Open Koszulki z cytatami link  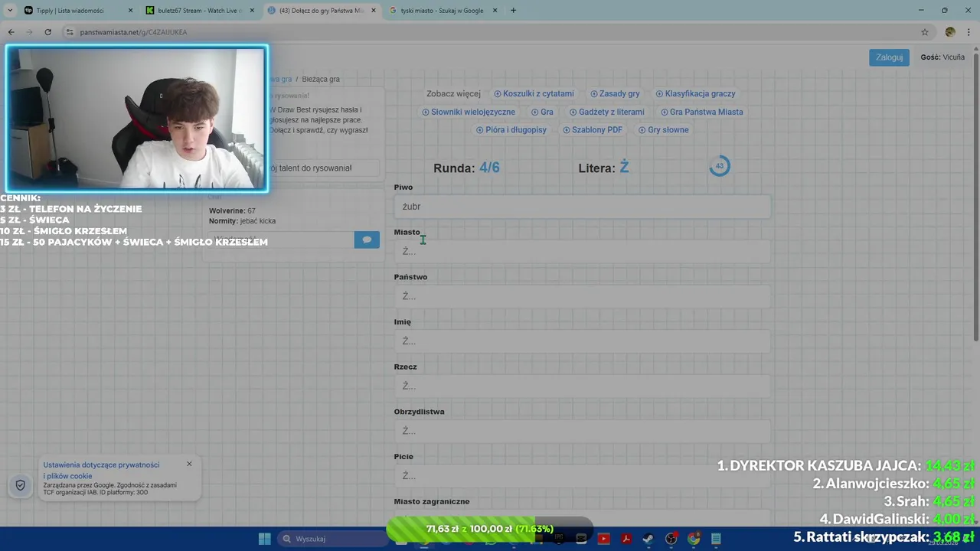tap(534, 93)
